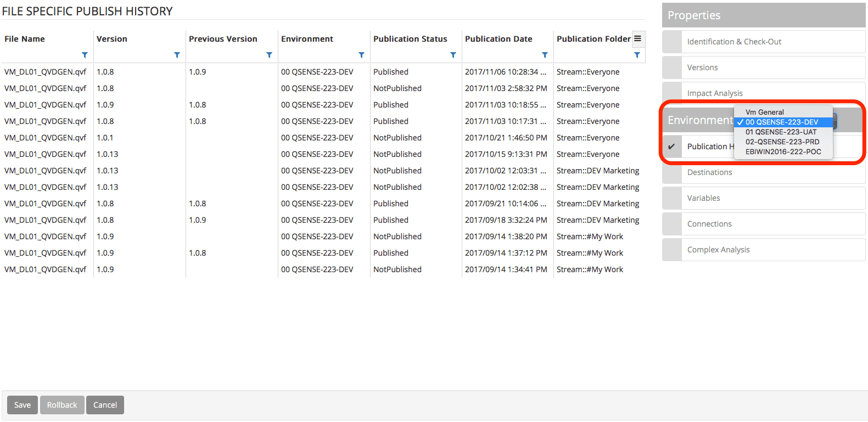868x422 pixels.
Task: Switch to the Versions properties section
Action: click(702, 67)
